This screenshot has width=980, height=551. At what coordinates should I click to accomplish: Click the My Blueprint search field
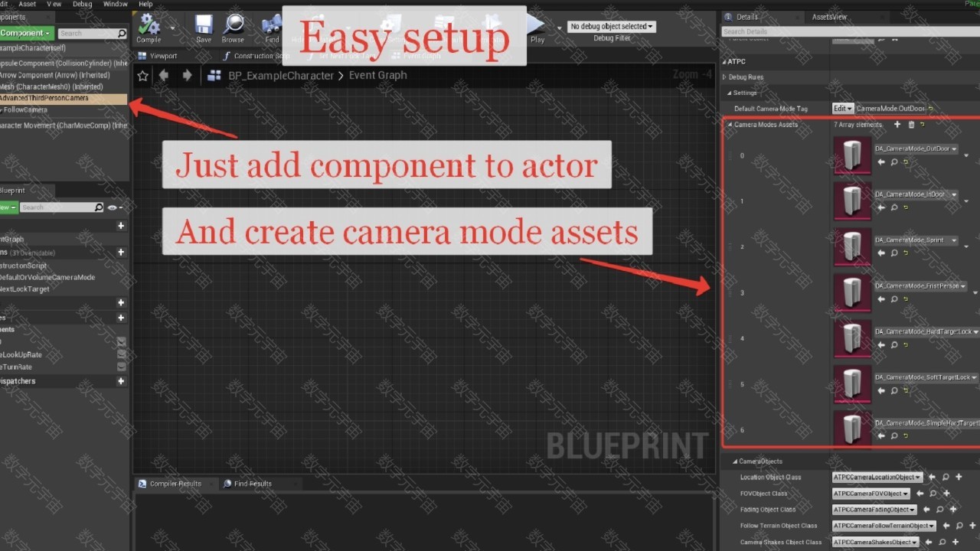point(60,207)
